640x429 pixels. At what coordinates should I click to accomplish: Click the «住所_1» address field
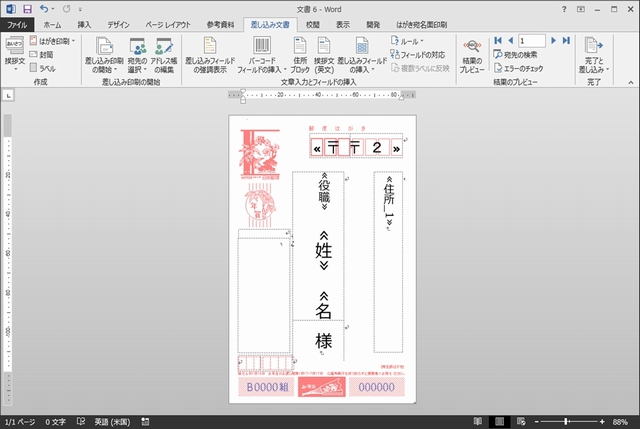(x=389, y=201)
